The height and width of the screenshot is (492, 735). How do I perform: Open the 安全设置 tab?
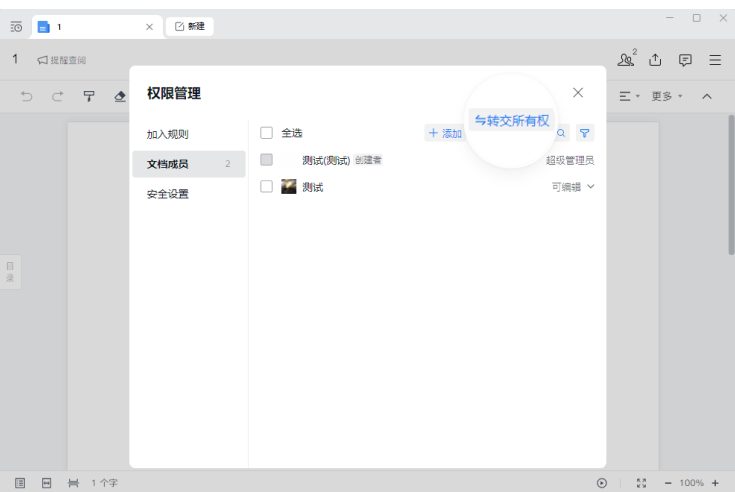[167, 194]
